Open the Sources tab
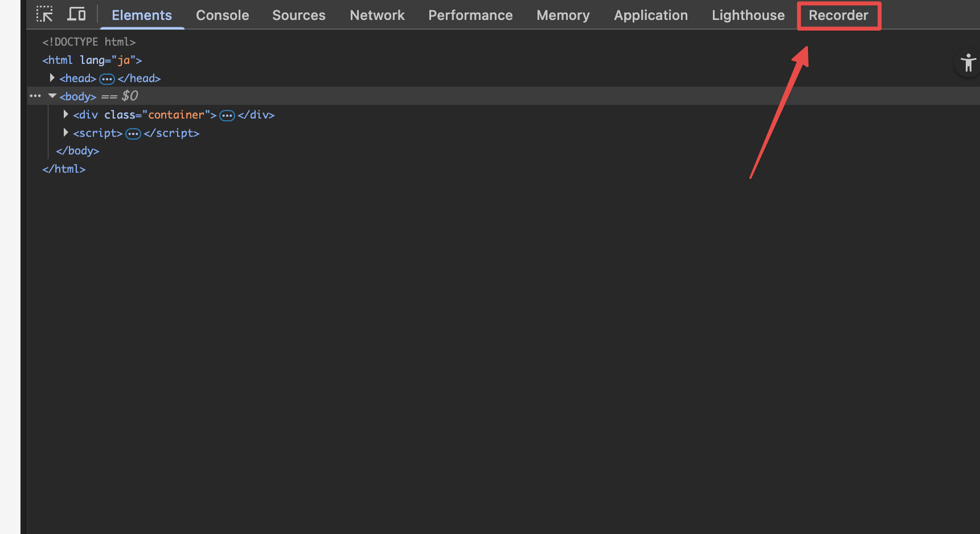 (x=299, y=15)
